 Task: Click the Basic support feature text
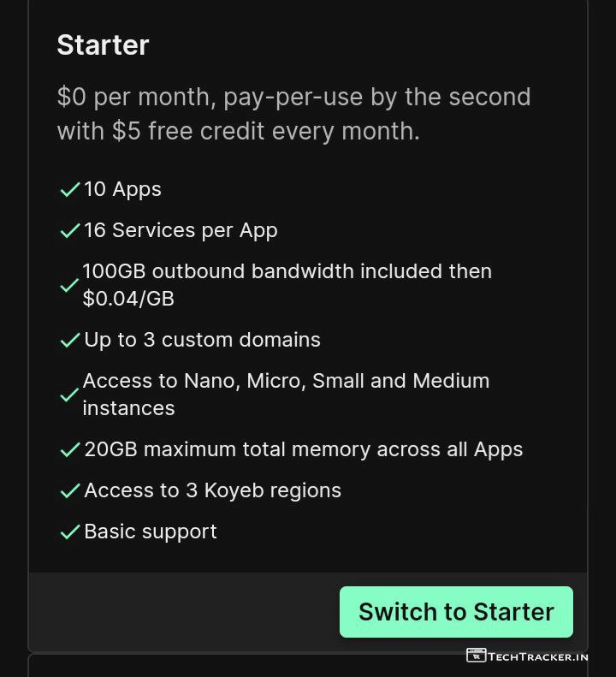coord(151,532)
